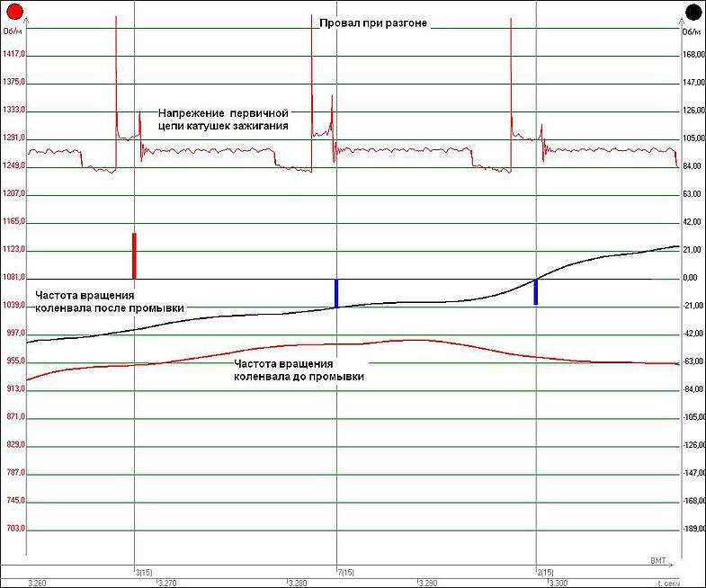Click the black circle channel indicator
Screen dimensions: 706x588
point(693,12)
